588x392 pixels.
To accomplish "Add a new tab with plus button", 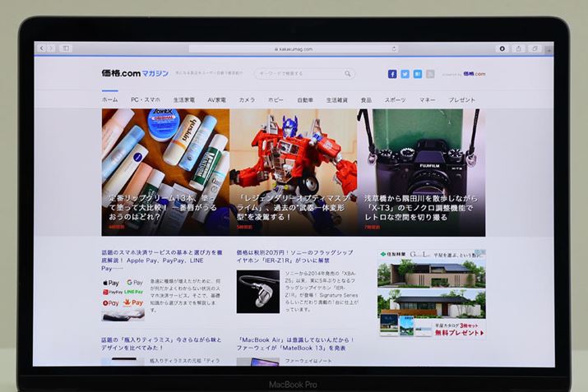I will pyautogui.click(x=549, y=50).
